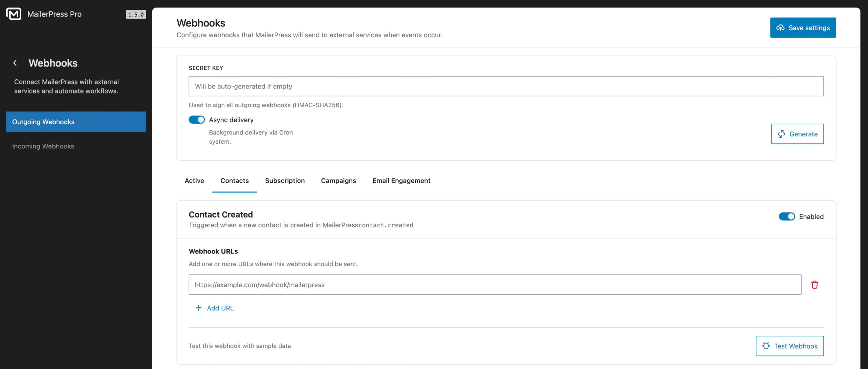Switch to the Subscription tab
868x369 pixels.
pyautogui.click(x=285, y=181)
